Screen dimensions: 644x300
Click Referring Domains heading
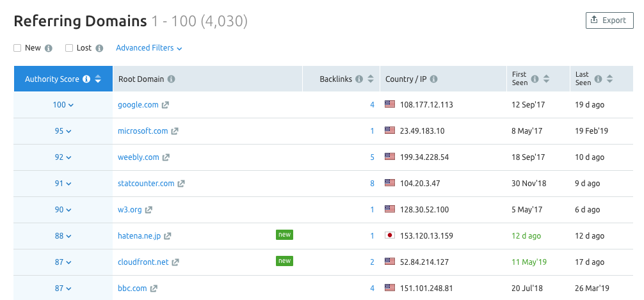click(80, 21)
